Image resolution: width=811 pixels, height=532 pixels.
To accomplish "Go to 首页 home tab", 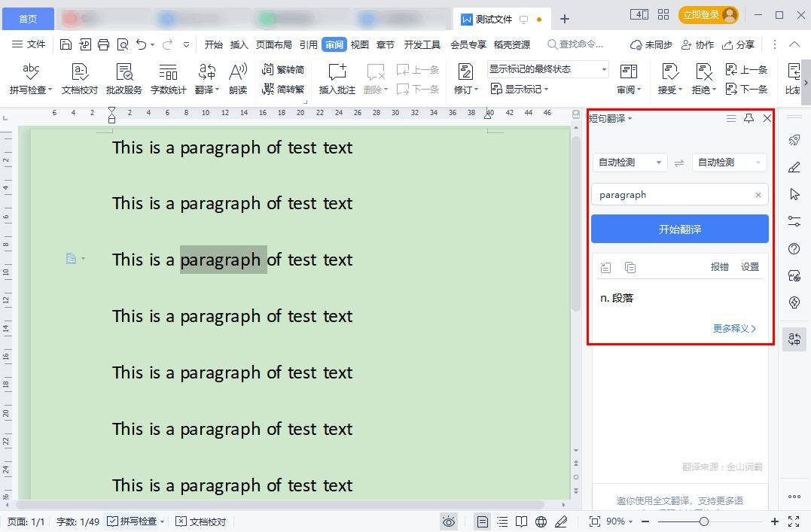I will pyautogui.click(x=28, y=19).
